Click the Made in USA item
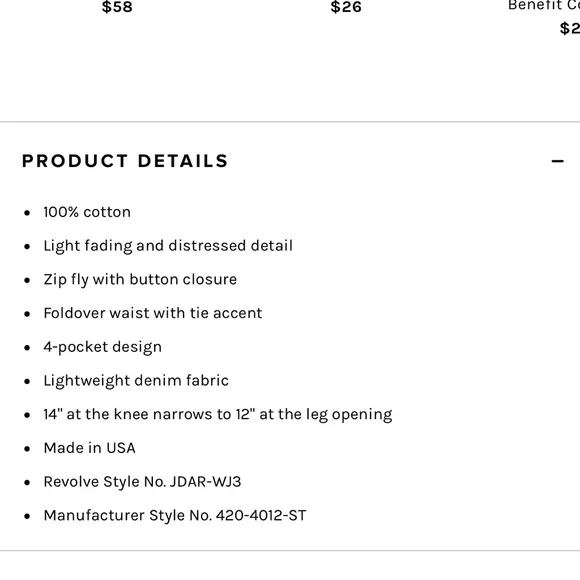This screenshot has height=580, width=580. coord(90,448)
